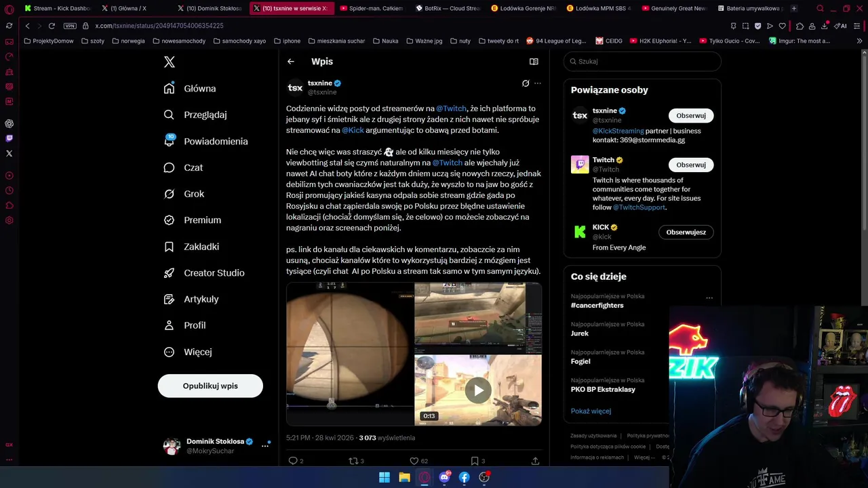Open the 94 League of Legends bookmark
Image resolution: width=868 pixels, height=488 pixels.
coord(556,41)
